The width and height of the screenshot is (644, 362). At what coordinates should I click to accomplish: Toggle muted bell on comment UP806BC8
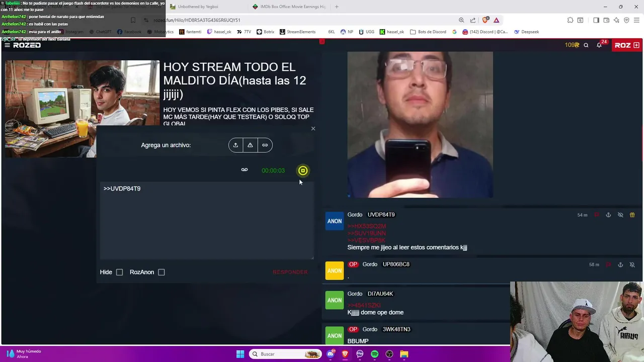coord(632,264)
